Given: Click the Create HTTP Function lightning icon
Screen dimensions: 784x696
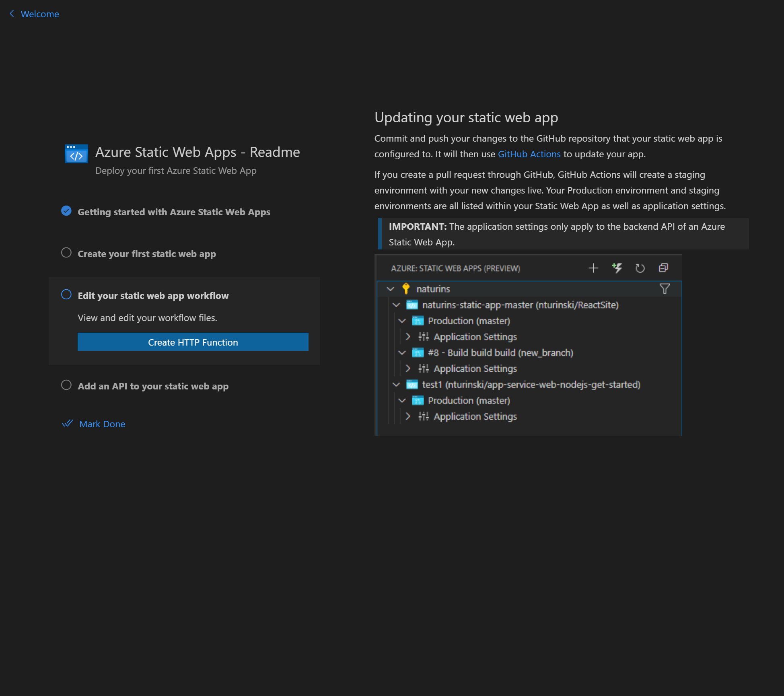Looking at the screenshot, I should click(x=617, y=268).
